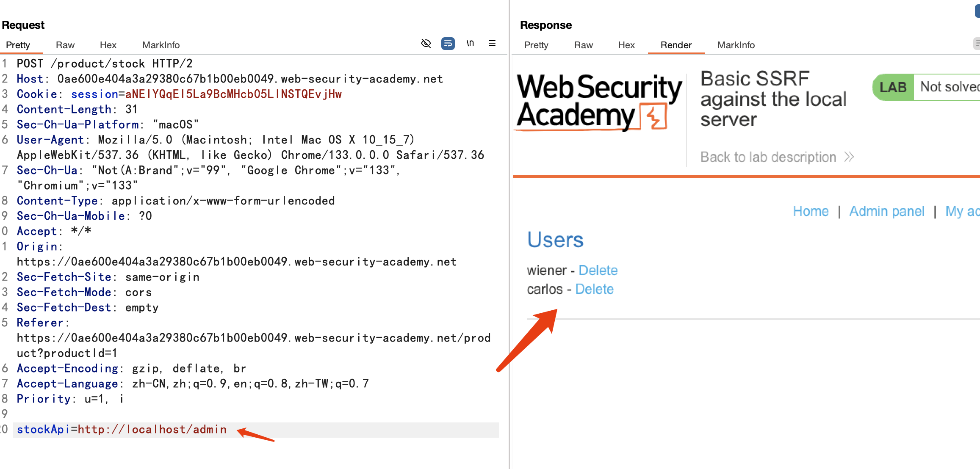Click the green LAB status badge

pyautogui.click(x=893, y=87)
